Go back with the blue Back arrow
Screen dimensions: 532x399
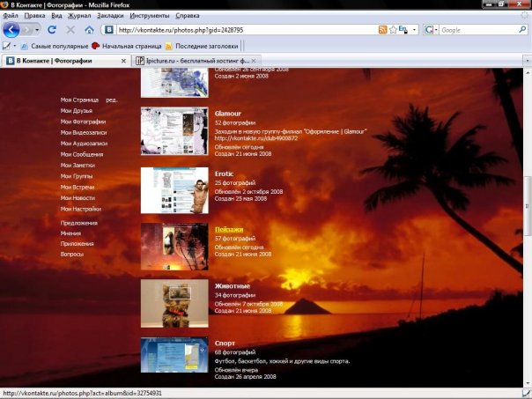11,30
